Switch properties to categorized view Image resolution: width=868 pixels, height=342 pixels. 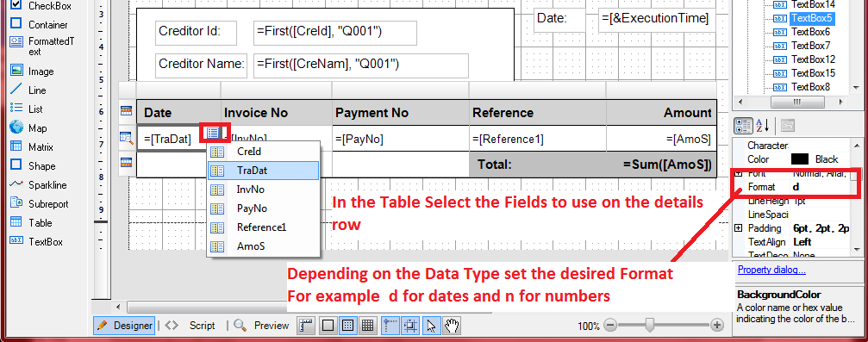[744, 125]
